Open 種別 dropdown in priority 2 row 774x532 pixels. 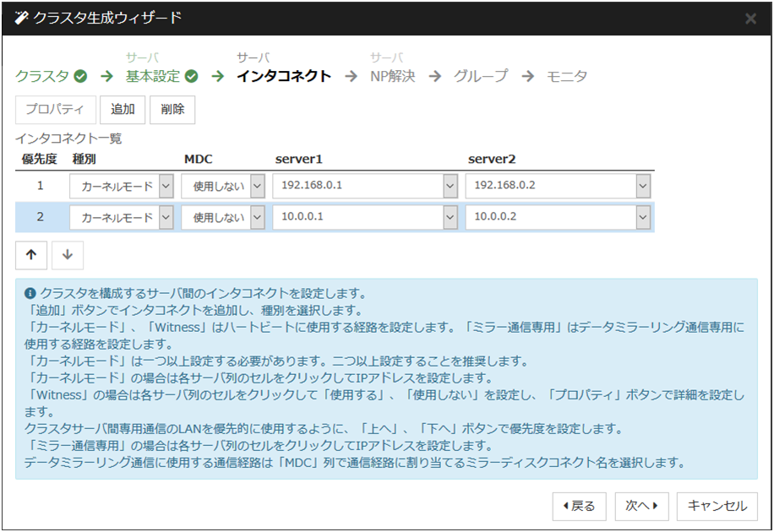coord(166,217)
